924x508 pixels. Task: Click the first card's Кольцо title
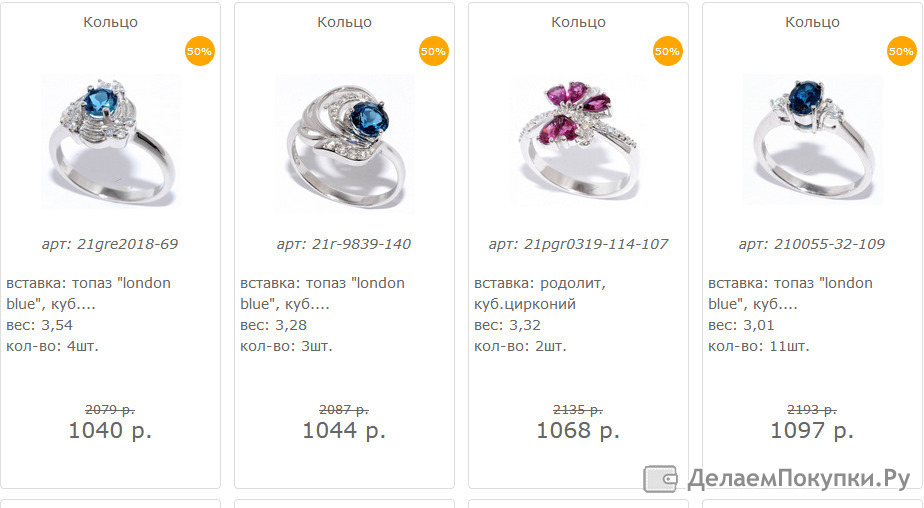110,22
